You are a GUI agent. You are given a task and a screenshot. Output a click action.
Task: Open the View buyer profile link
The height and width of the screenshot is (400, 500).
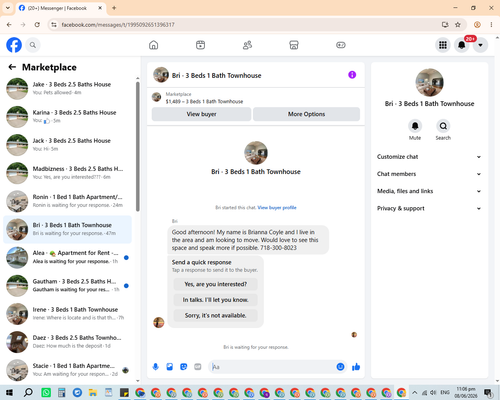point(277,208)
